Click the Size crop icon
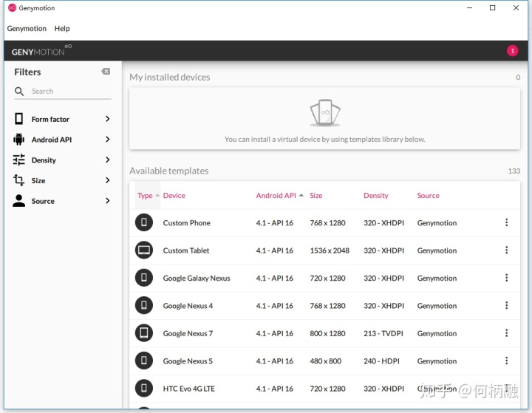This screenshot has width=532, height=413. coord(19,180)
